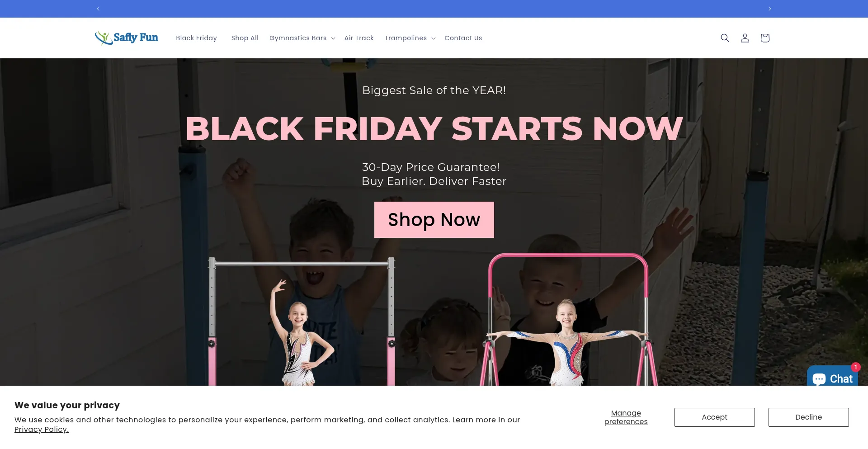Click the Safly Fun logo
Viewport: 868px width, 449px height.
pos(126,38)
